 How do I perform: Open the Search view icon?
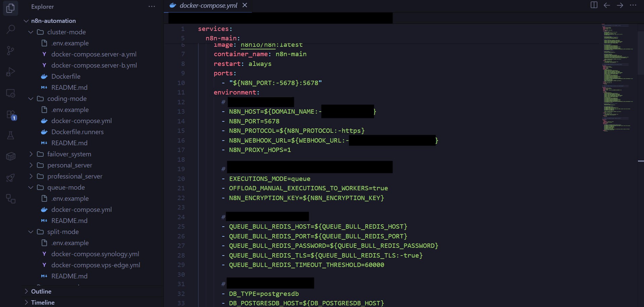point(10,29)
